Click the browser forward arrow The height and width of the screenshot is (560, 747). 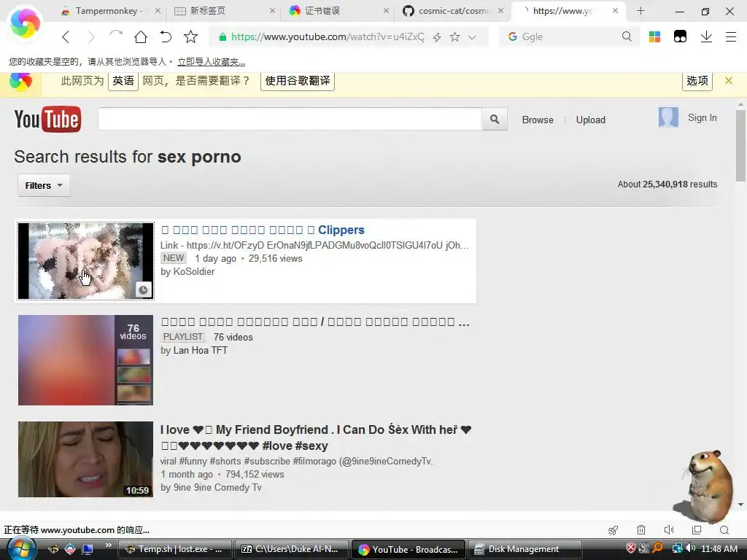pos(91,36)
